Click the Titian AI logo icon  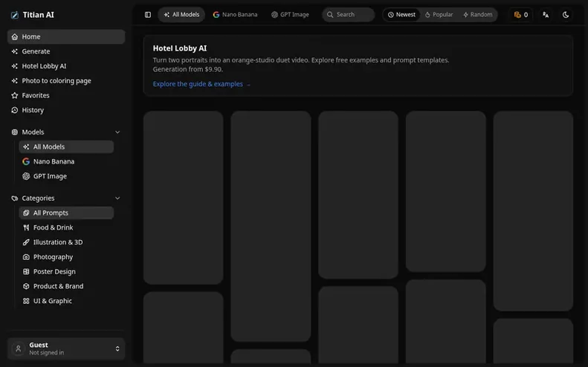15,15
